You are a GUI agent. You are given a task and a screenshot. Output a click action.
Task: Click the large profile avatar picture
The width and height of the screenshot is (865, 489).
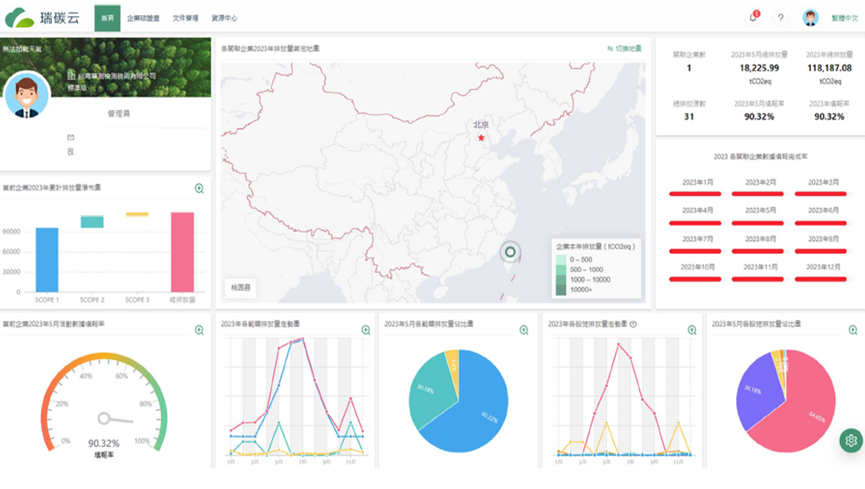click(26, 95)
